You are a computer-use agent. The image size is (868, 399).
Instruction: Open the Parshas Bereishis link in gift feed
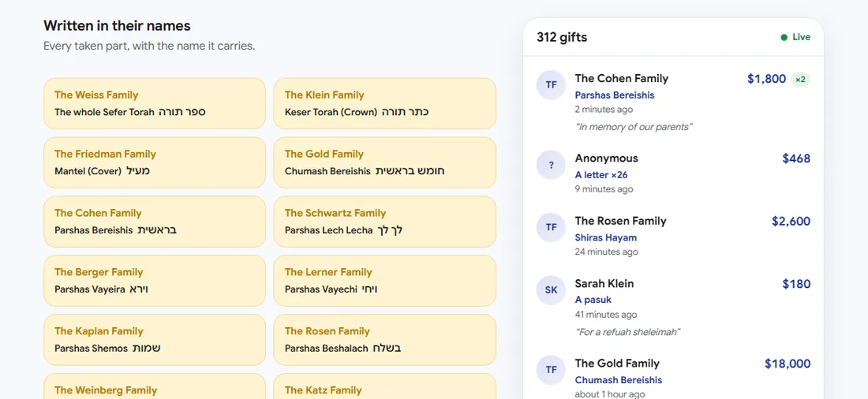coord(615,95)
